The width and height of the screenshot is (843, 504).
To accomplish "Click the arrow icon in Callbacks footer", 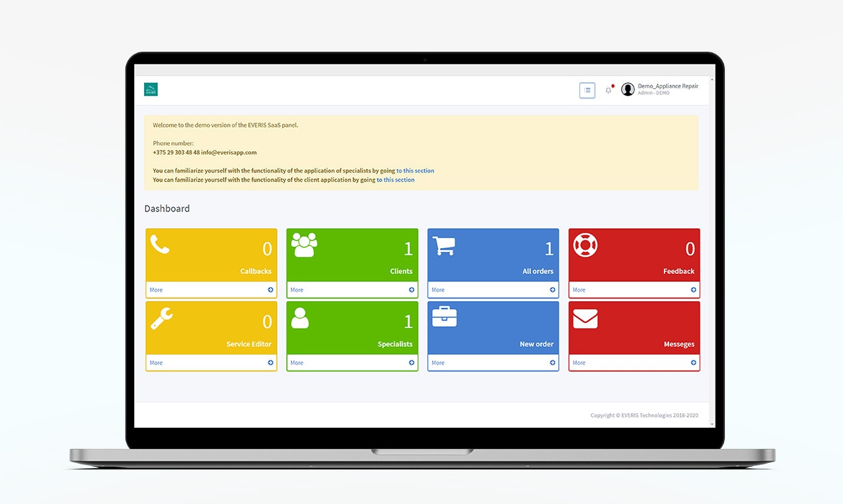I will (x=271, y=290).
